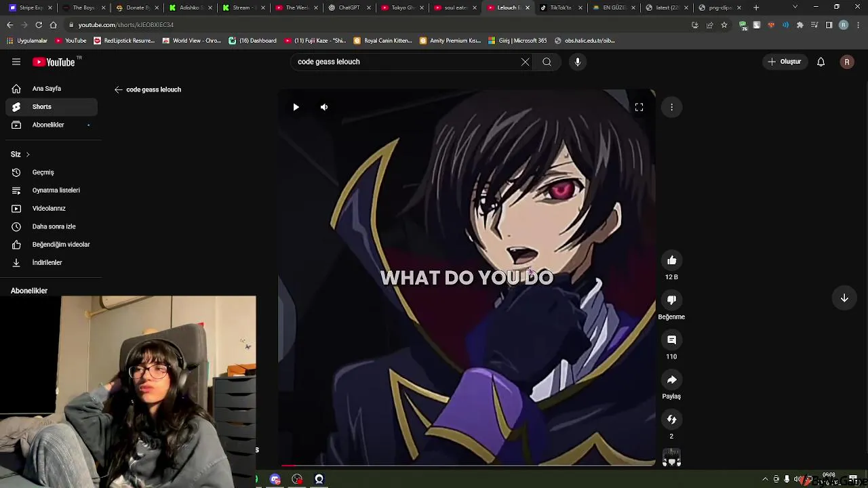
Task: Open the (16) Dashboard bookmark
Action: (252, 41)
